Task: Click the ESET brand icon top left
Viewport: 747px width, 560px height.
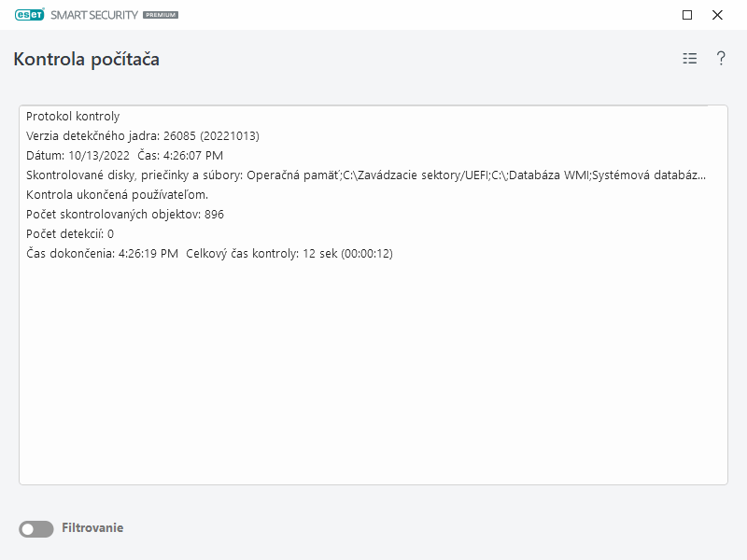Action: 29,15
